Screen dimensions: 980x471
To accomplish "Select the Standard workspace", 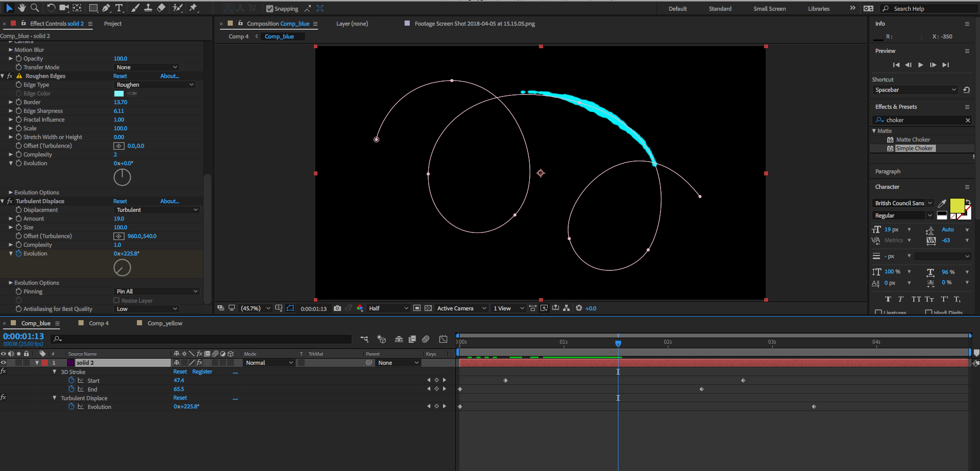I will click(x=720, y=9).
